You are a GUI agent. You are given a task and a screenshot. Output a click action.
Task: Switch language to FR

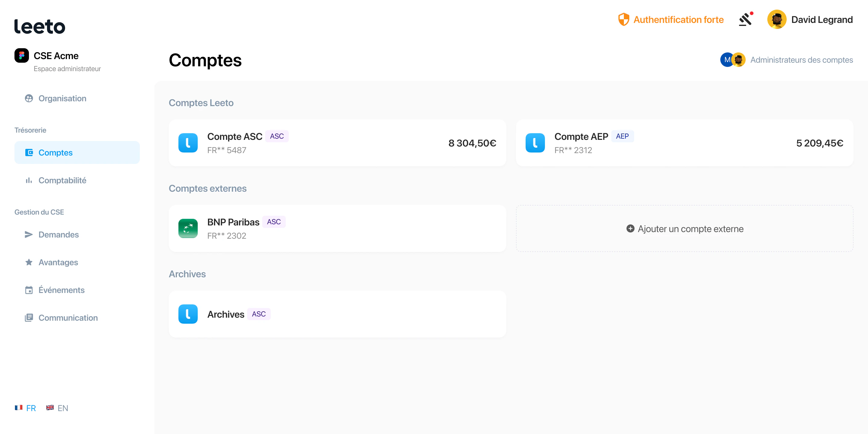(25, 408)
